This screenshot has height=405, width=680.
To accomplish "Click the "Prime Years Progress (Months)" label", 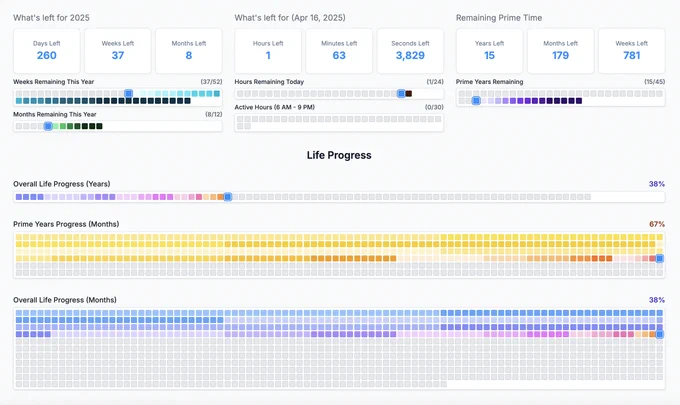I will [66, 224].
